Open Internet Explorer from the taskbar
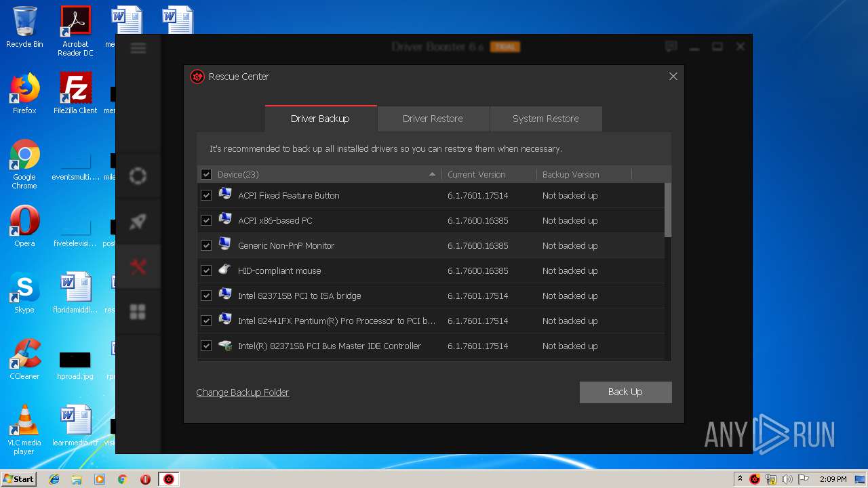 54,479
